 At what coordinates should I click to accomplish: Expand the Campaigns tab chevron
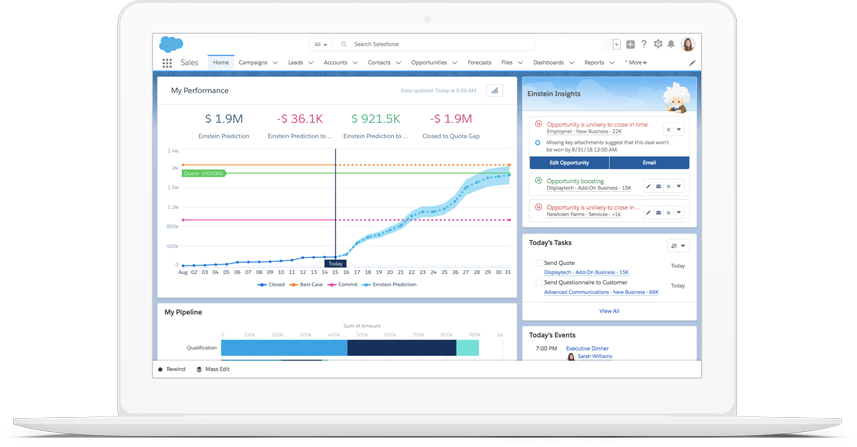tap(275, 63)
